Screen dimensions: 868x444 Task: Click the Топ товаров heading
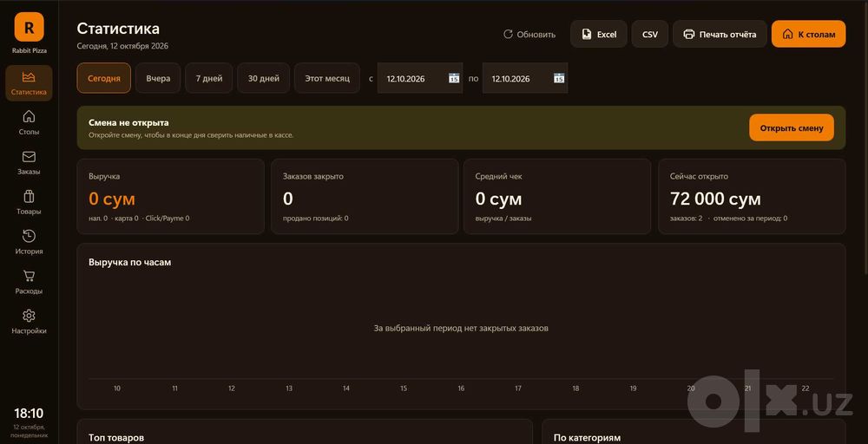116,437
